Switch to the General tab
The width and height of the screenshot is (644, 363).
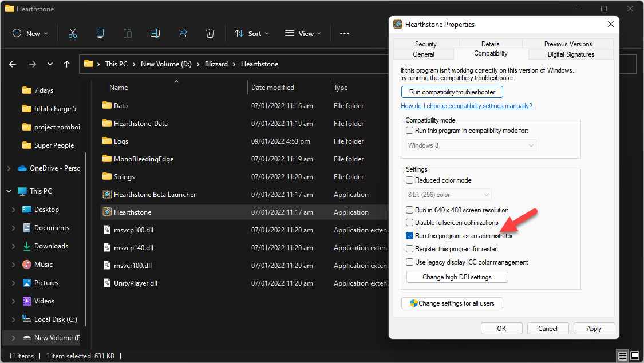(x=424, y=54)
